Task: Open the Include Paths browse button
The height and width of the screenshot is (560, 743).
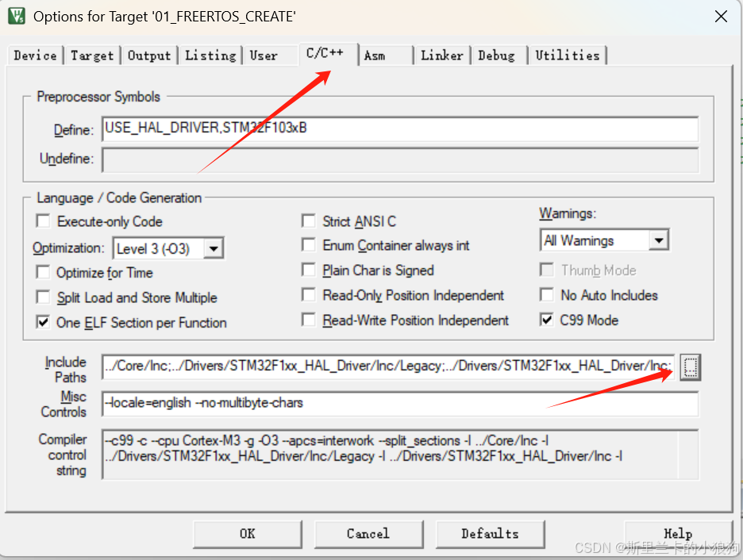Action: click(x=691, y=367)
